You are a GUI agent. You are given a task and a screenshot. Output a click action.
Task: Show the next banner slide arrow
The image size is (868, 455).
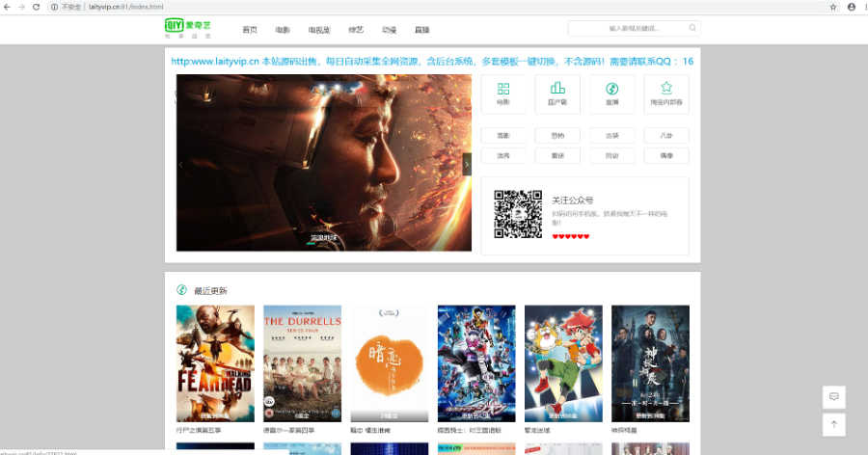(467, 165)
